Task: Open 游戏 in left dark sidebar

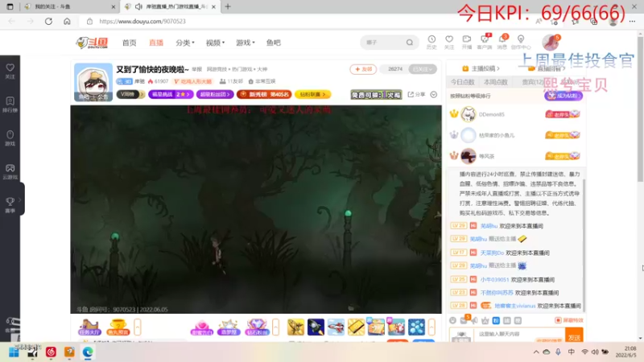Action: (x=10, y=138)
